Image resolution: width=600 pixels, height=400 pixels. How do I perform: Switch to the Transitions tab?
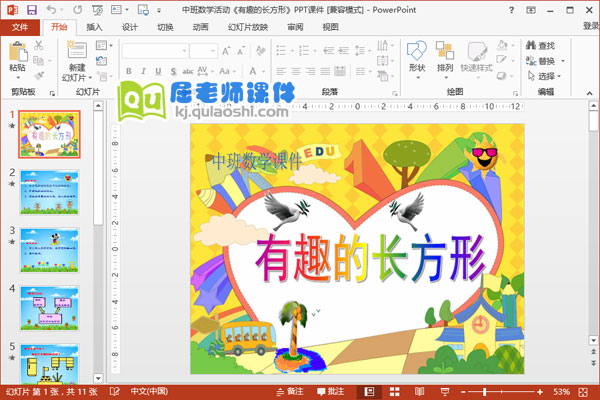(x=165, y=27)
